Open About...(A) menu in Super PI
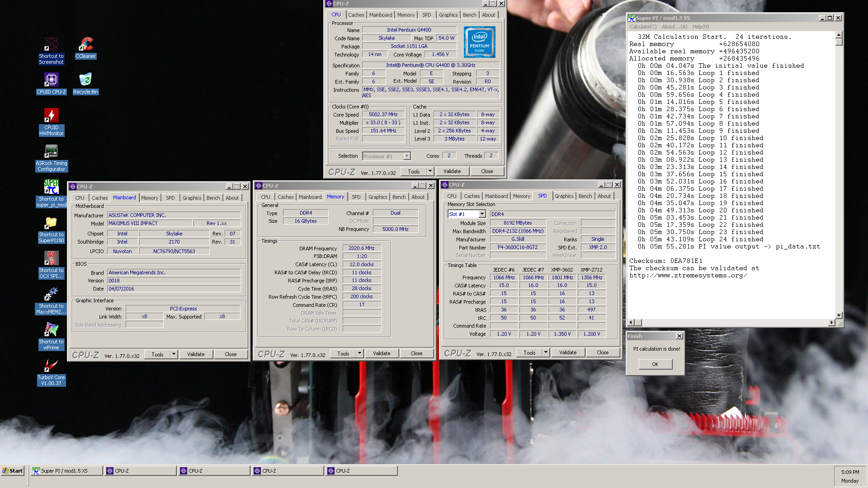868x488 pixels. pyautogui.click(x=674, y=27)
